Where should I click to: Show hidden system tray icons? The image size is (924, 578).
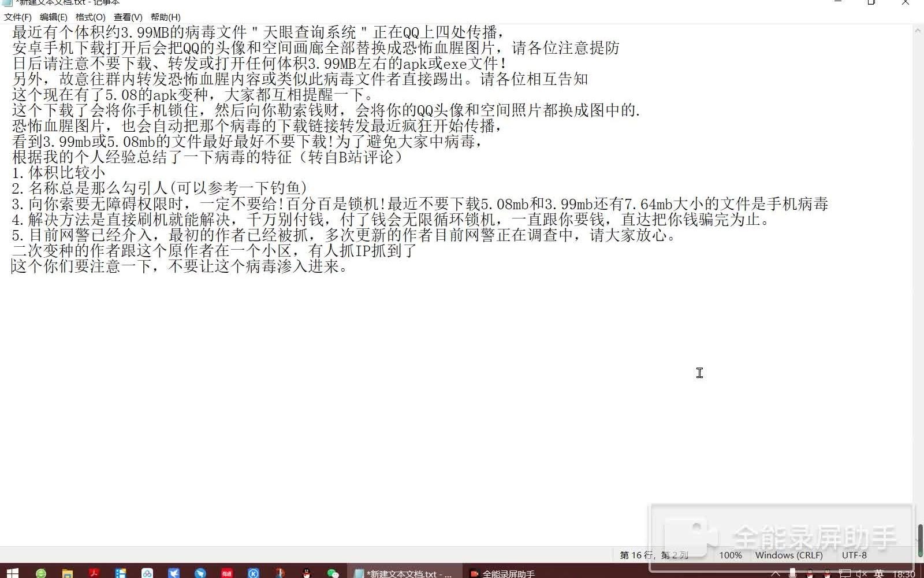pyautogui.click(x=776, y=573)
